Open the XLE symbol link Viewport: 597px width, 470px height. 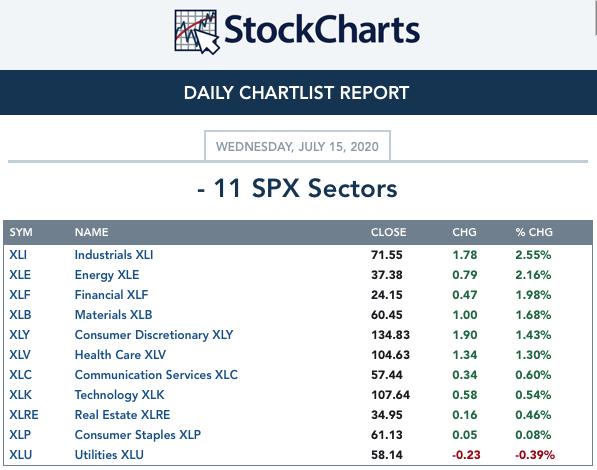coord(20,275)
